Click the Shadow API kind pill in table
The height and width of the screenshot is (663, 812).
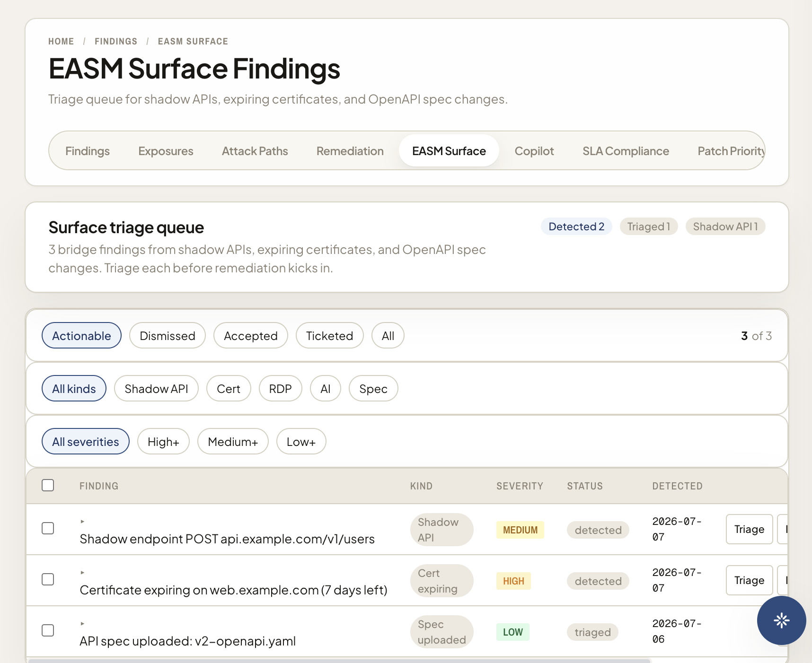coord(441,530)
